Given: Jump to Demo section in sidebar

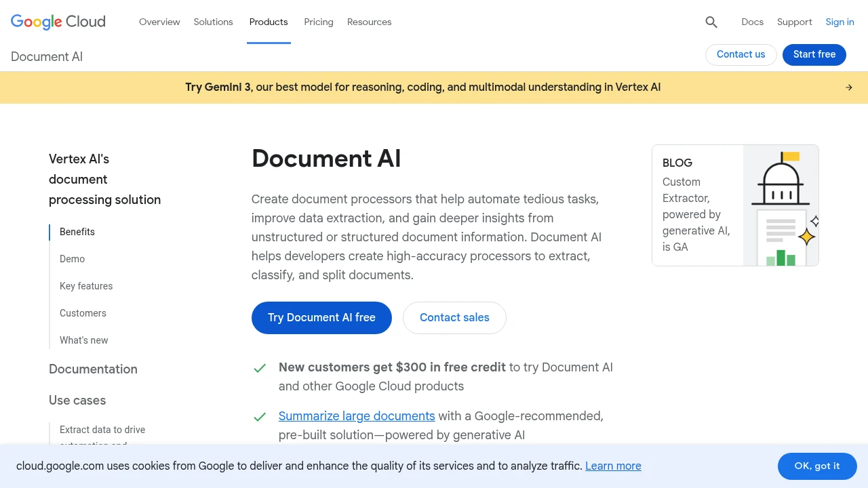Looking at the screenshot, I should 72,259.
